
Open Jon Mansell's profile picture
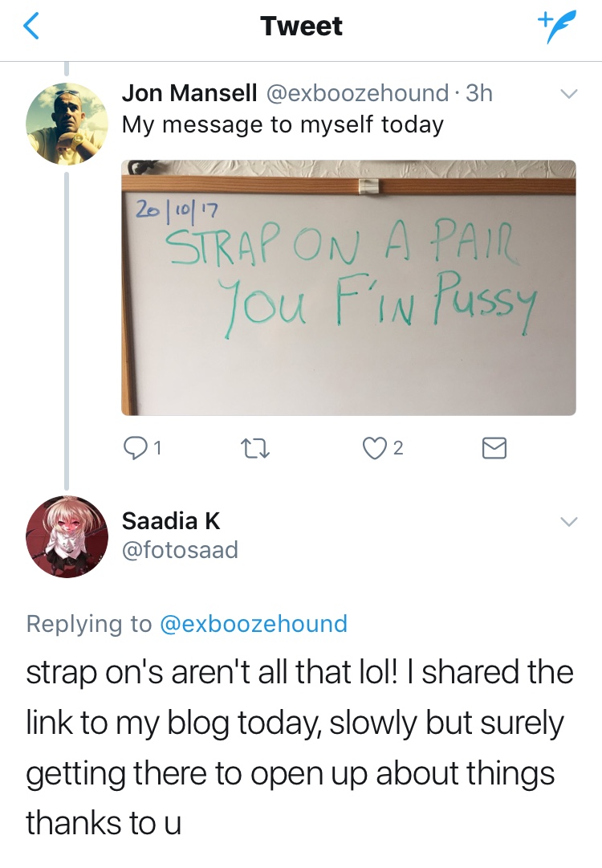tap(67, 124)
